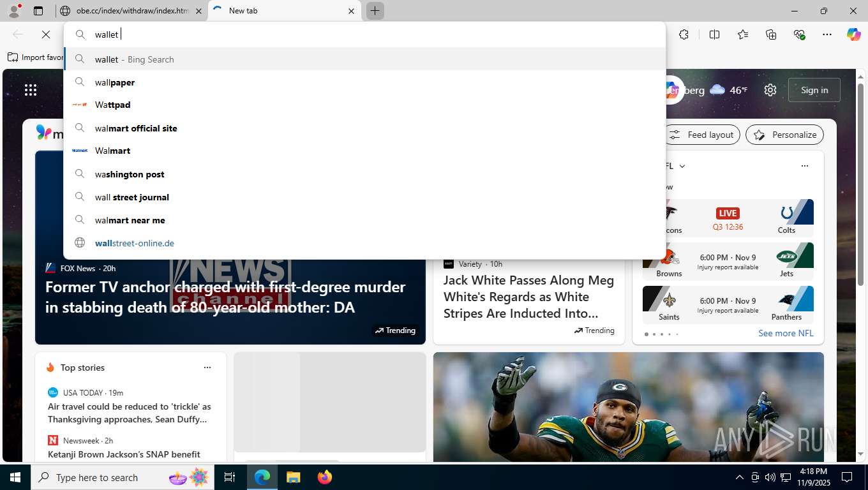The height and width of the screenshot is (490, 868).
Task: Choose the Wattpad suggestion
Action: [x=364, y=105]
